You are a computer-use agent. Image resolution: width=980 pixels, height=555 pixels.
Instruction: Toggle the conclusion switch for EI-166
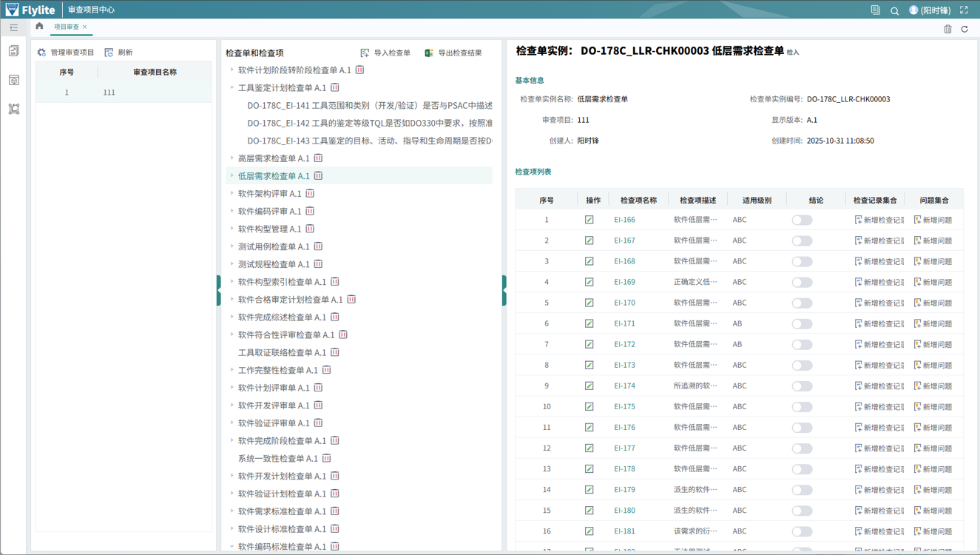802,220
